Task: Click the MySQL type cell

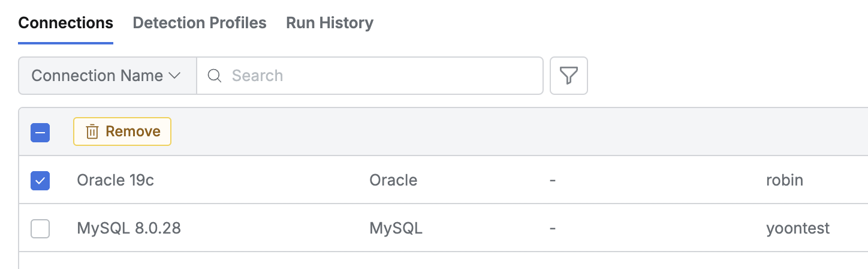Action: tap(396, 229)
